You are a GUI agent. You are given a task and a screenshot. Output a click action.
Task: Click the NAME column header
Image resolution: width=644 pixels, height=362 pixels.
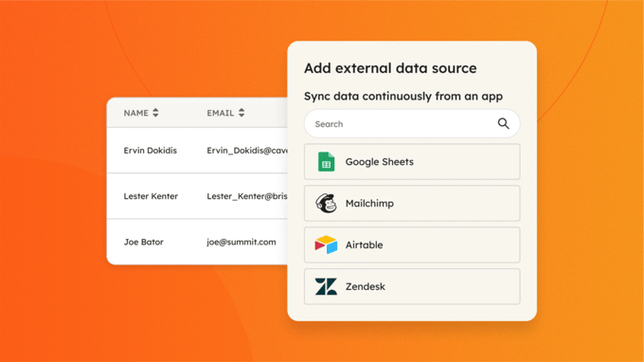pyautogui.click(x=136, y=113)
